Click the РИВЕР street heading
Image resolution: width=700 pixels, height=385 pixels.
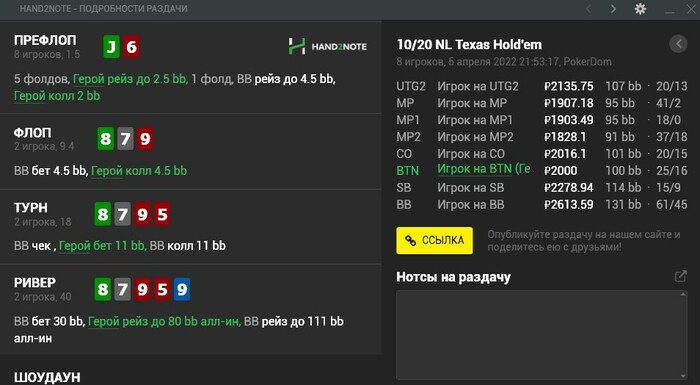coord(35,283)
